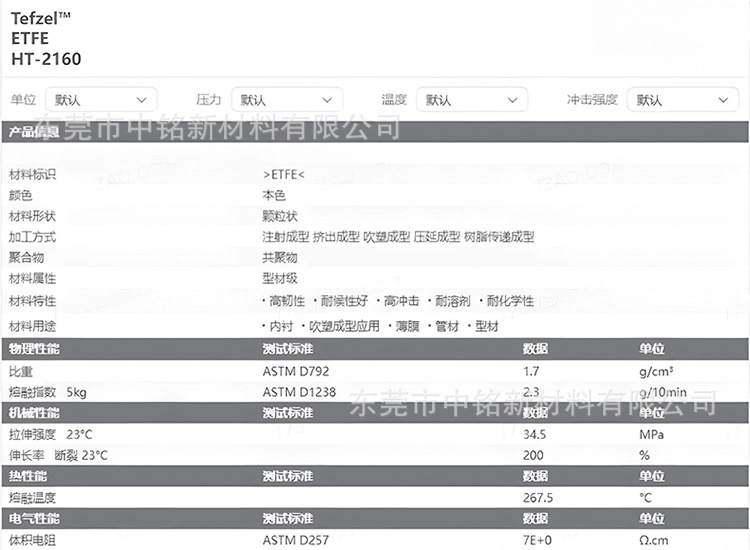Image resolution: width=750 pixels, height=550 pixels.
Task: Select the 颗粒状 material form value
Action: pos(280,217)
